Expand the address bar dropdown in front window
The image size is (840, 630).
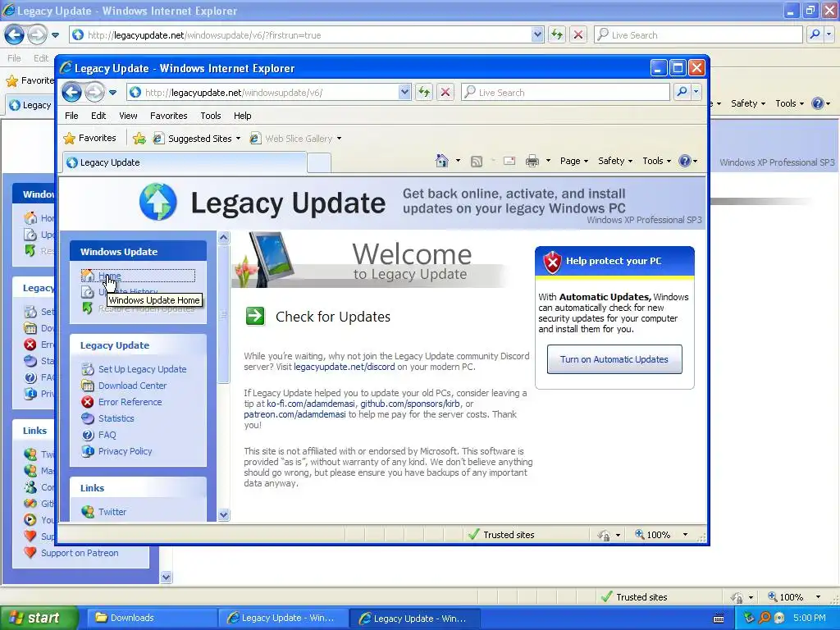click(x=404, y=92)
